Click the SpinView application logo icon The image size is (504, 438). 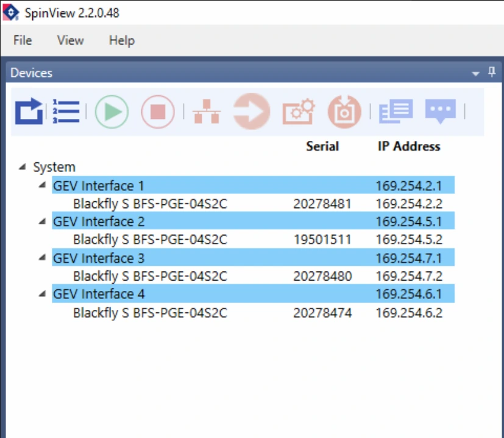pos(10,12)
